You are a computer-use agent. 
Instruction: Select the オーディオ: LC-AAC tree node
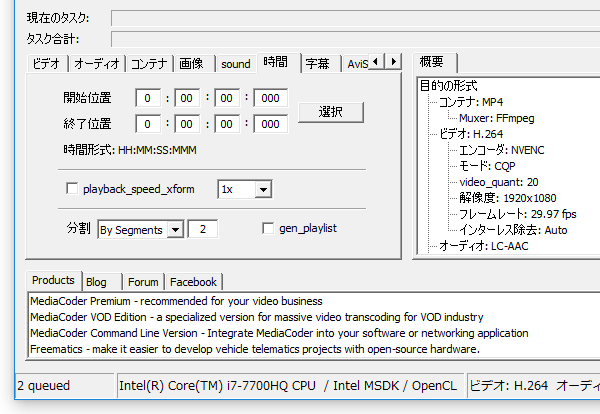tap(483, 246)
